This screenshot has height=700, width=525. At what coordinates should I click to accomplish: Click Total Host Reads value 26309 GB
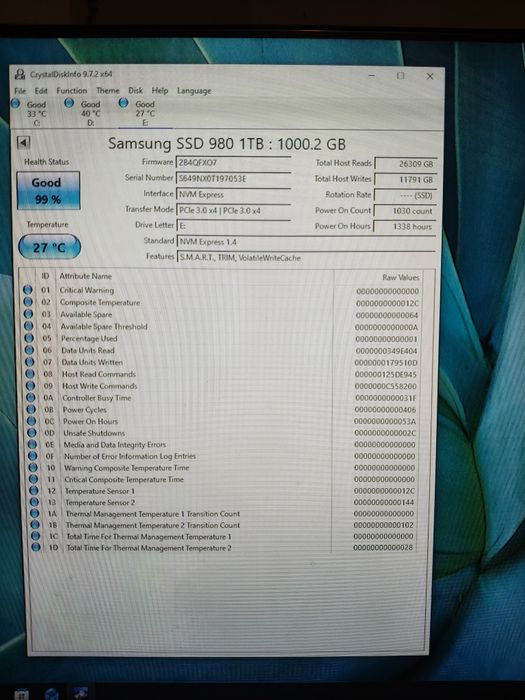(x=405, y=164)
